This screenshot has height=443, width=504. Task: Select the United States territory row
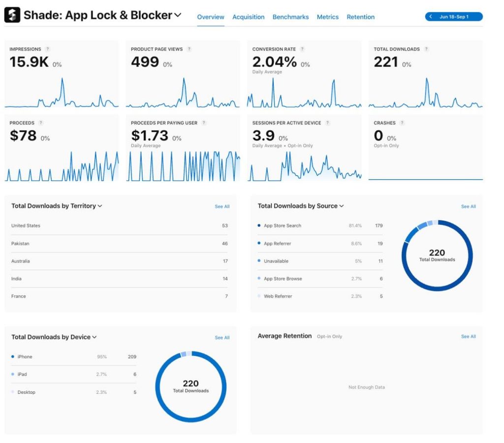(x=120, y=225)
